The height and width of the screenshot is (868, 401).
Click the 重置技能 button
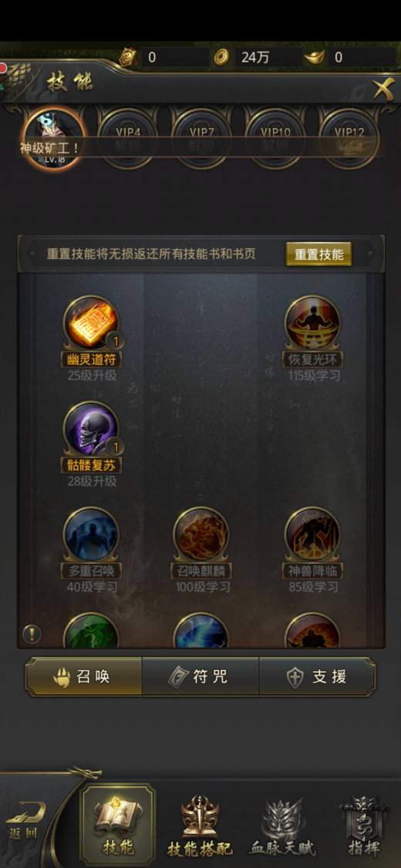pyautogui.click(x=318, y=254)
